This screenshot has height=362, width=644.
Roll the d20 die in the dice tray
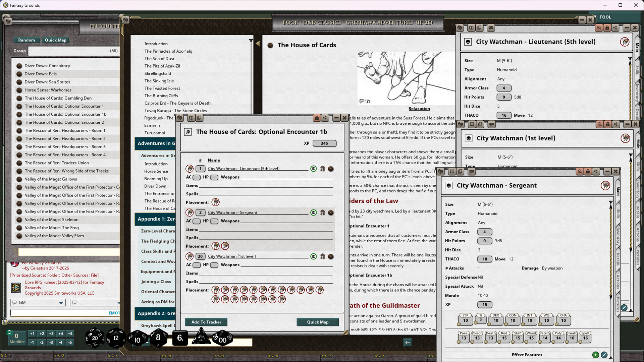[x=95, y=338]
